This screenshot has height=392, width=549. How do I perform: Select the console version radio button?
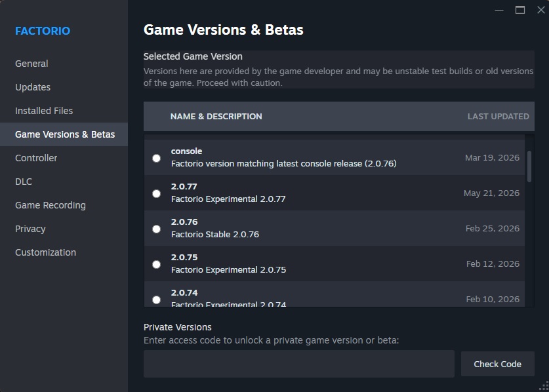[x=157, y=158]
